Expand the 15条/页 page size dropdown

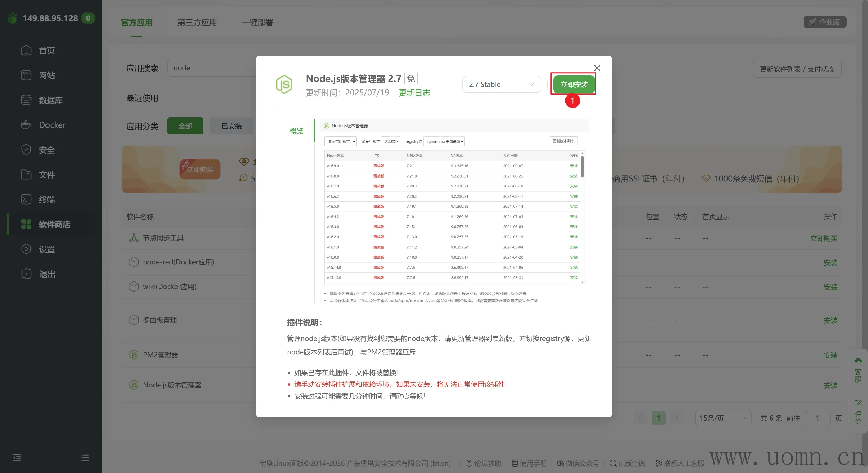723,418
